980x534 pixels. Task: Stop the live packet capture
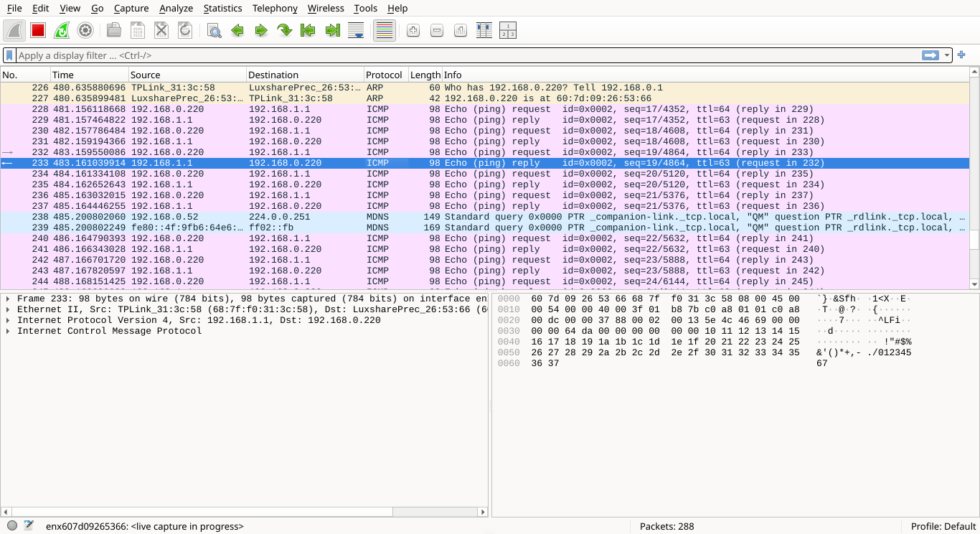pyautogui.click(x=38, y=30)
